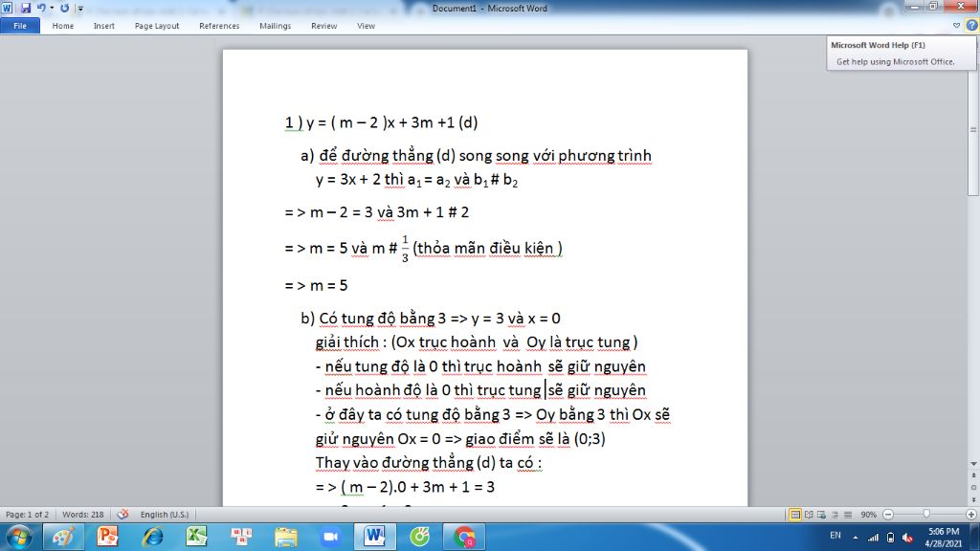This screenshot has width=980, height=551.
Task: Switch to Web Layout view icon
Action: [x=821, y=515]
